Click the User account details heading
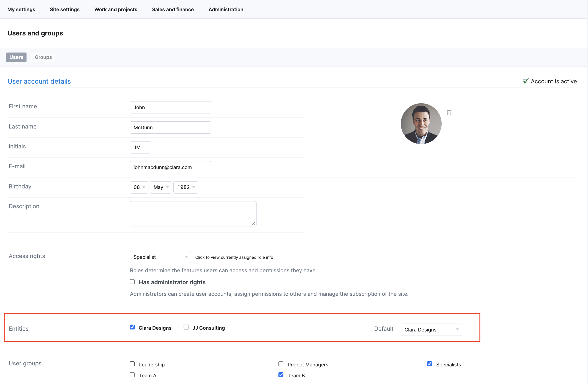588x384 pixels. tap(39, 81)
